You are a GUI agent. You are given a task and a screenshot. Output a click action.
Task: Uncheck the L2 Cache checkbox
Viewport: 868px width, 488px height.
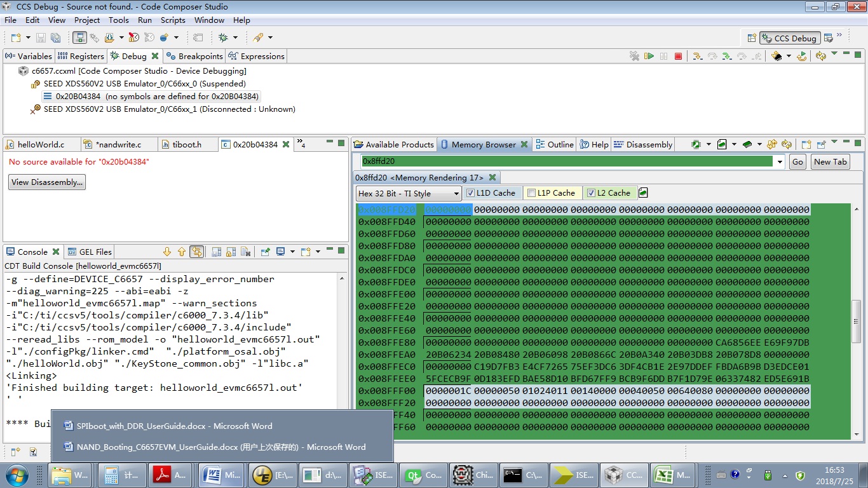tap(591, 193)
